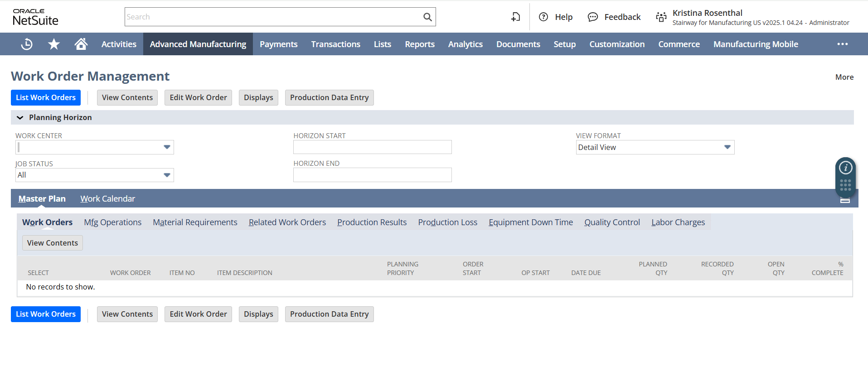Viewport: 868px width, 386px height.
Task: Click the Help link text
Action: (564, 17)
